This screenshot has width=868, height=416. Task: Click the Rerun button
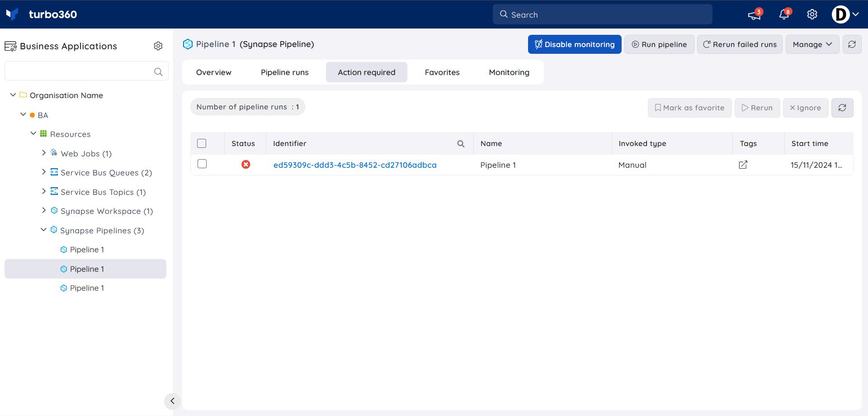(x=757, y=108)
